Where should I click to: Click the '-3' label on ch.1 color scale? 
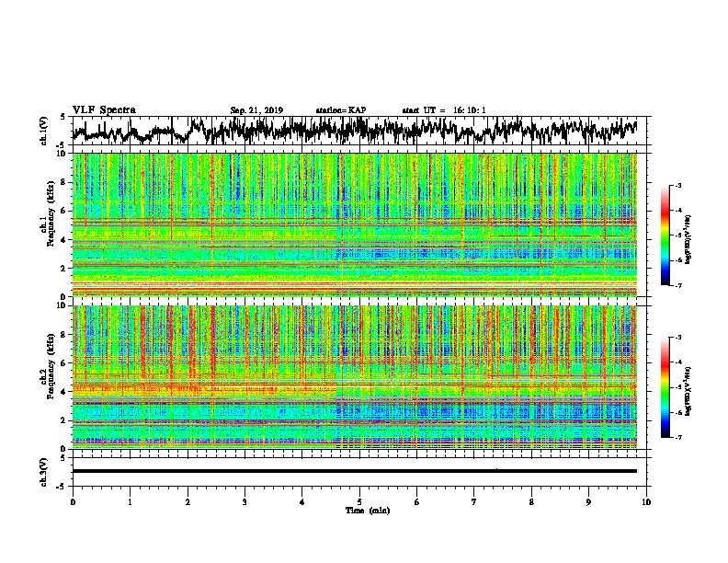(x=677, y=185)
